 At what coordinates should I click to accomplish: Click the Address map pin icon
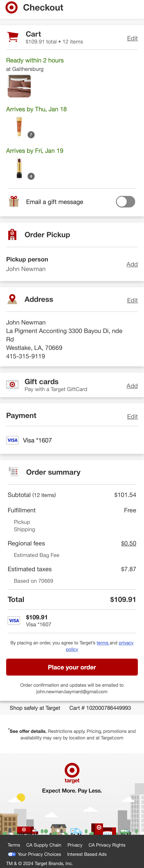click(x=12, y=299)
